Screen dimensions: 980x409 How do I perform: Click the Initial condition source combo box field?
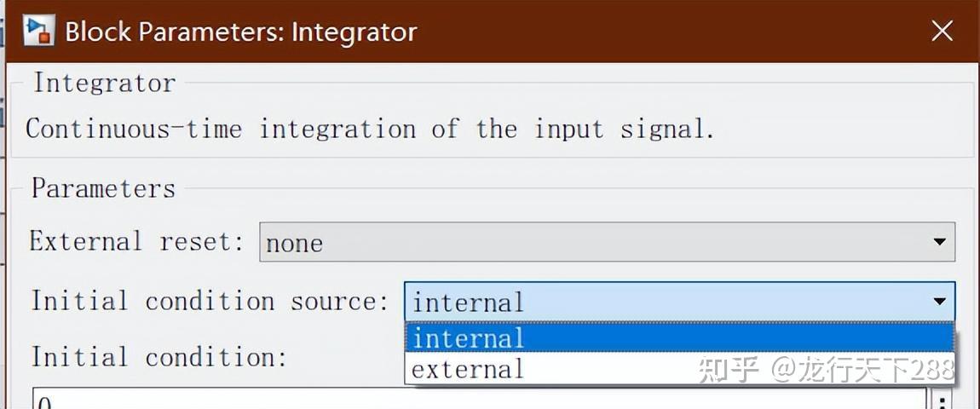click(665, 302)
